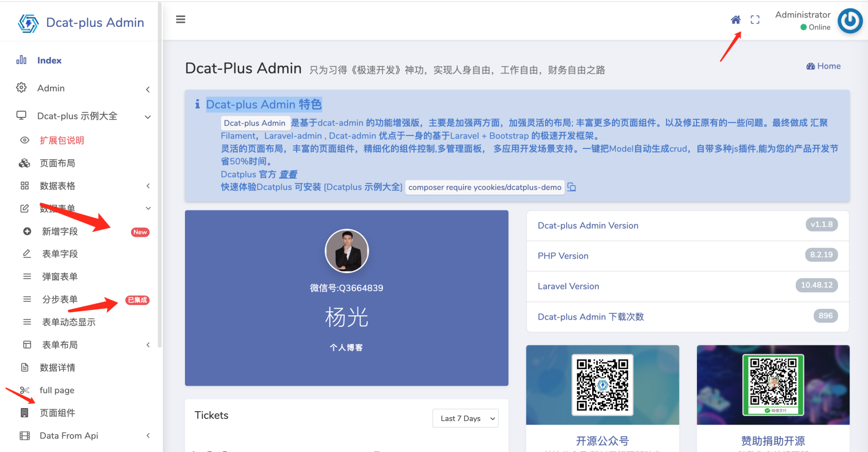The image size is (868, 452).
Task: Click the 下载次数 896 badge
Action: [826, 315]
